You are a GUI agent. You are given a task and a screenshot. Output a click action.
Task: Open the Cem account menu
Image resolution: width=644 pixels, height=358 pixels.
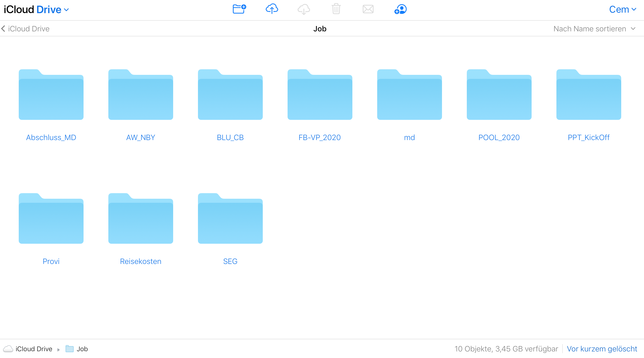pyautogui.click(x=622, y=10)
